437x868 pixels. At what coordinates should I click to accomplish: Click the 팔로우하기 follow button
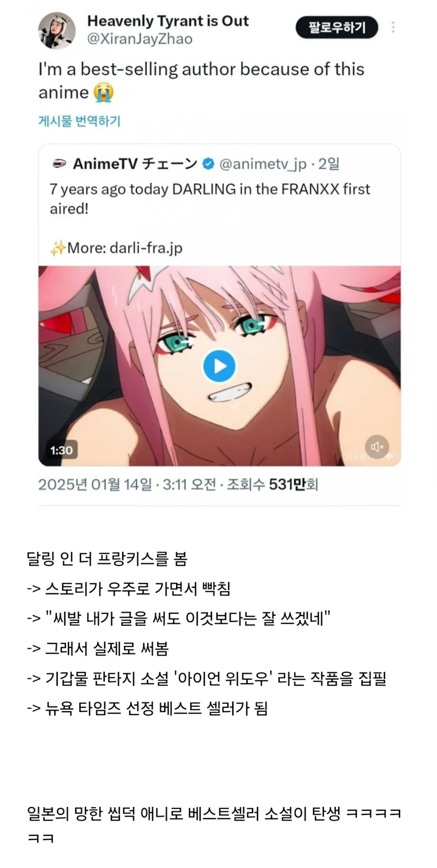pyautogui.click(x=337, y=27)
